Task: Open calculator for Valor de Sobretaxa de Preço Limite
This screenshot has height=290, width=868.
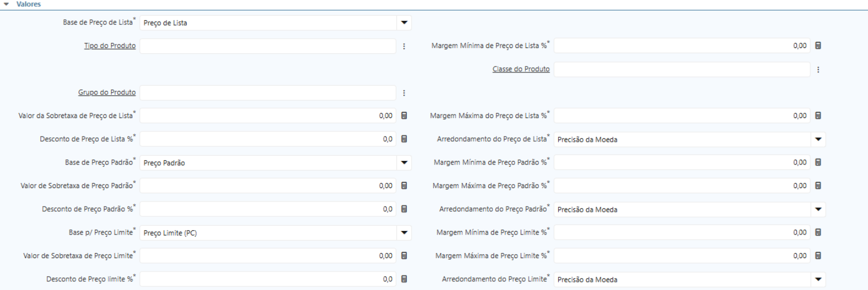Action: [x=404, y=255]
